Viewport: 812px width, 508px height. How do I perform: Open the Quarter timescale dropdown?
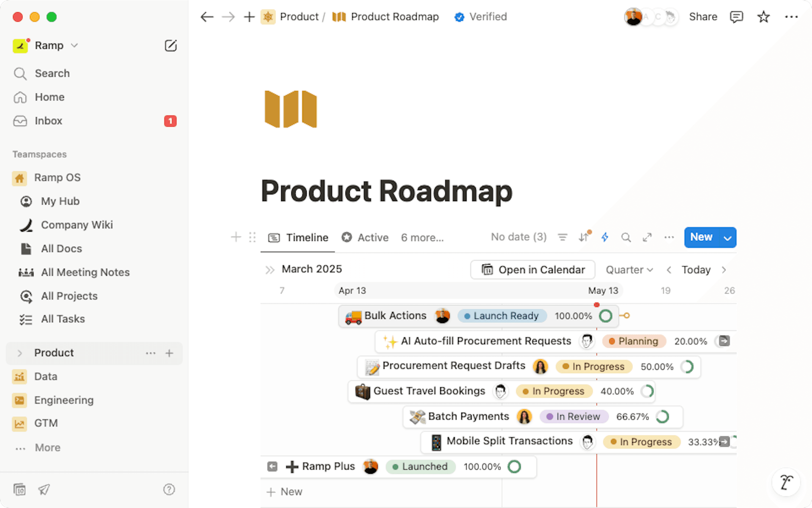tap(629, 270)
